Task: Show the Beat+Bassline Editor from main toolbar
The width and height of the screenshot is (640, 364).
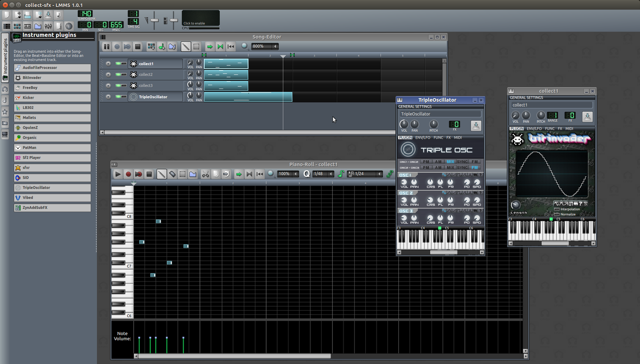Action: point(17,26)
